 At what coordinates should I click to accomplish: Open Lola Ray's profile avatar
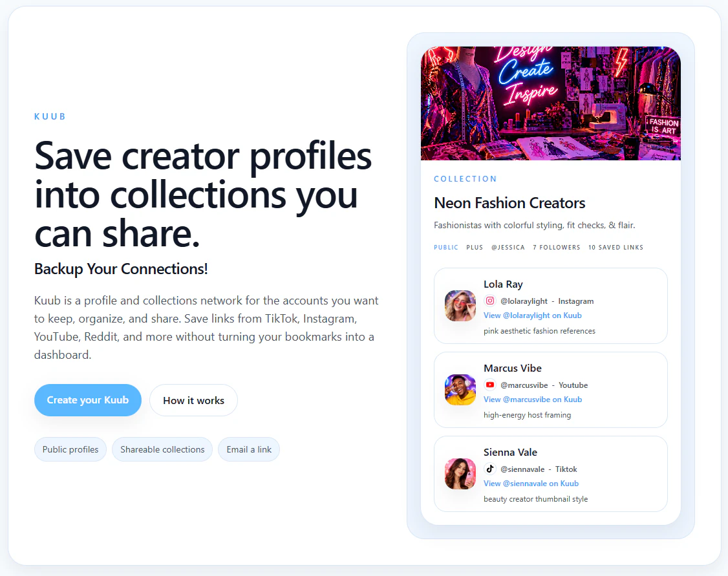coord(460,306)
